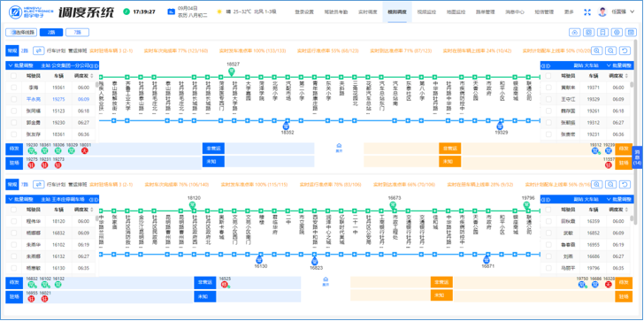The width and height of the screenshot is (644, 321).
Task: Open the user name dropdown arrow
Action: (632, 11)
